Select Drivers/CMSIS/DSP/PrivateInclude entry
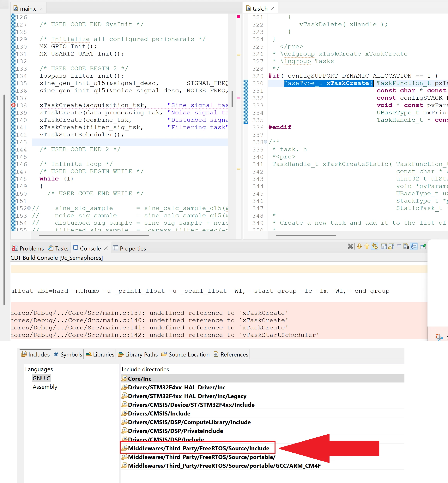The height and width of the screenshot is (483, 448). click(263, 431)
